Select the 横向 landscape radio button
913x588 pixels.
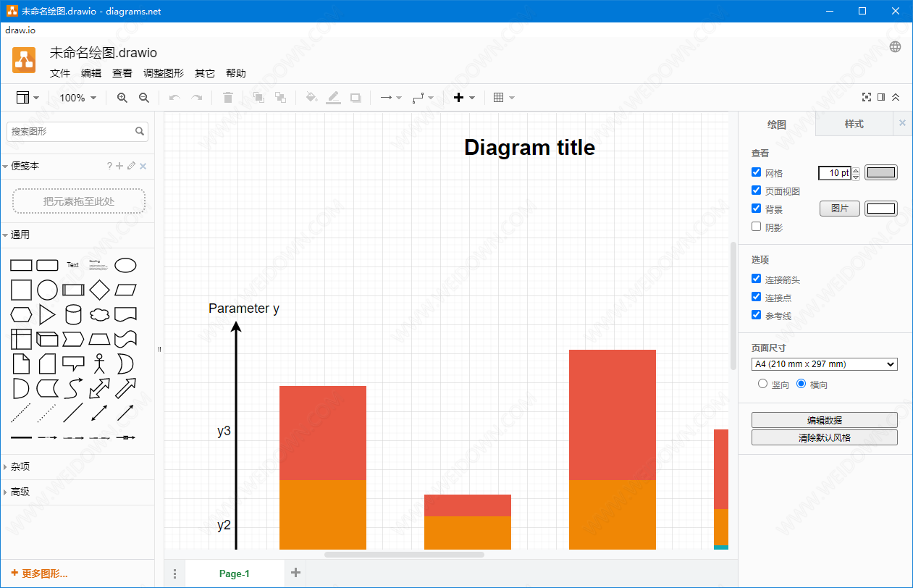click(x=801, y=384)
